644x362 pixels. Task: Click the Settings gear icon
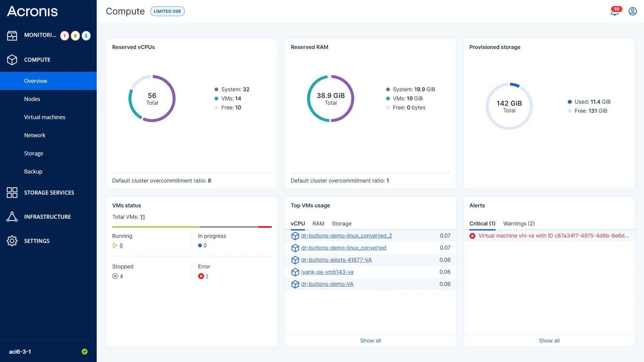point(12,241)
